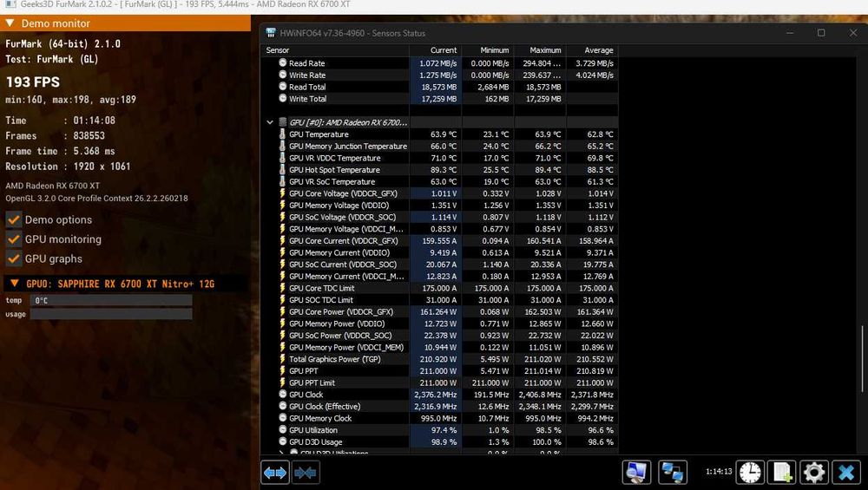The height and width of the screenshot is (490, 868).
Task: Select the GPU Core TDC Limit row
Action: pyautogui.click(x=439, y=288)
